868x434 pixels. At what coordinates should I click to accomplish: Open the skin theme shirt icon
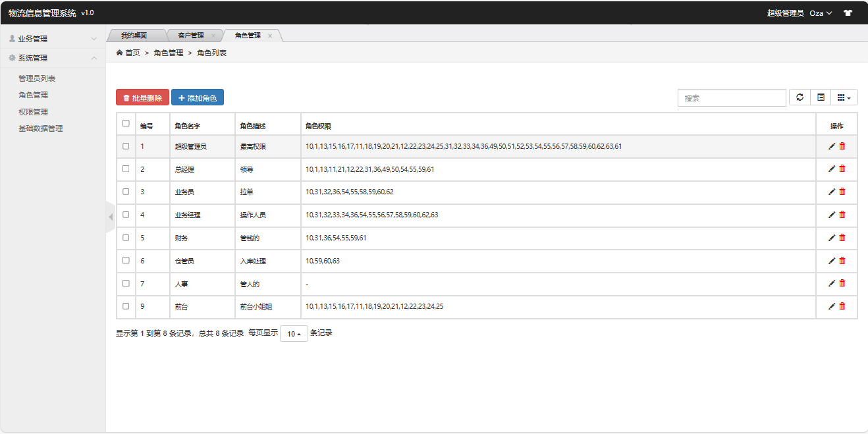[x=848, y=13]
